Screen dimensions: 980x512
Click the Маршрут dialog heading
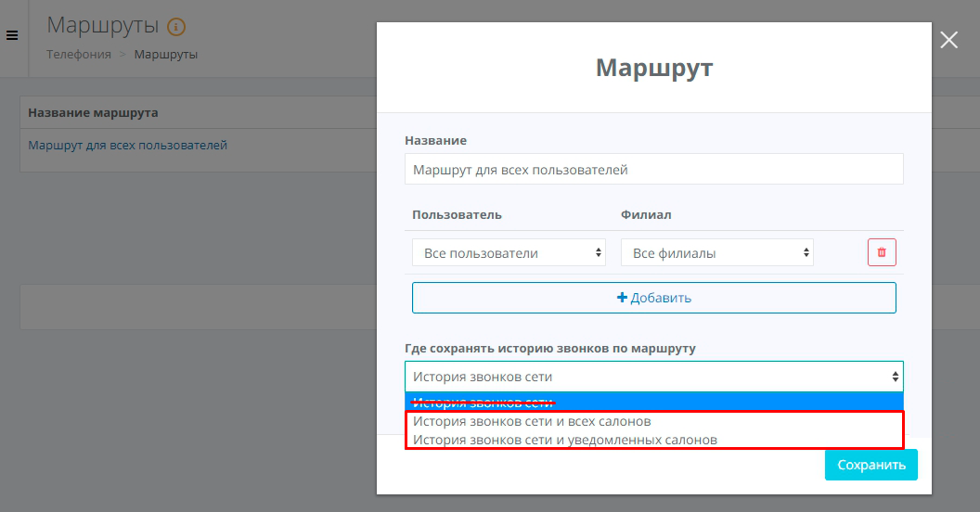[x=653, y=67]
